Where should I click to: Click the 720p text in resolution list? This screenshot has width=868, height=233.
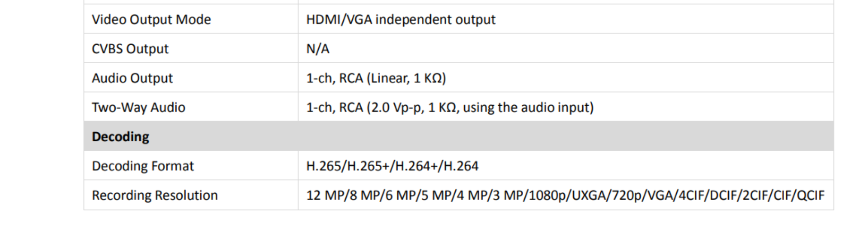tap(627, 196)
